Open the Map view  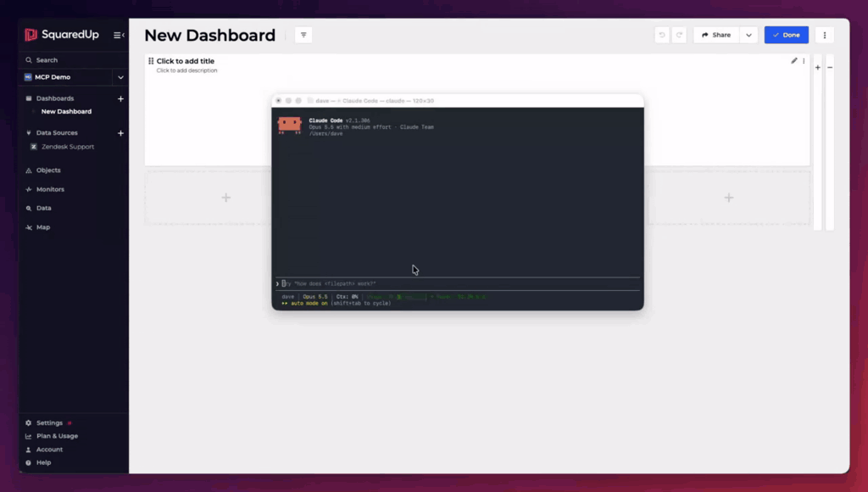click(x=43, y=227)
